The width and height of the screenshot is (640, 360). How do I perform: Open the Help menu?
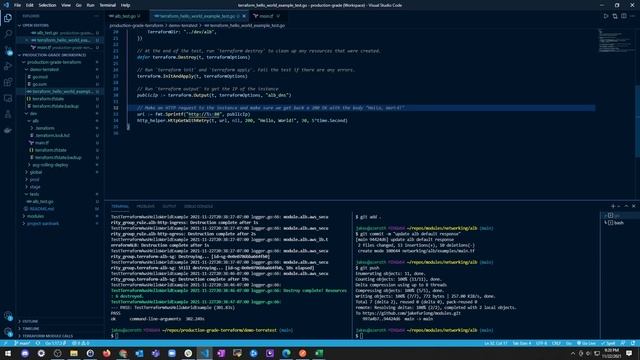point(125,5)
